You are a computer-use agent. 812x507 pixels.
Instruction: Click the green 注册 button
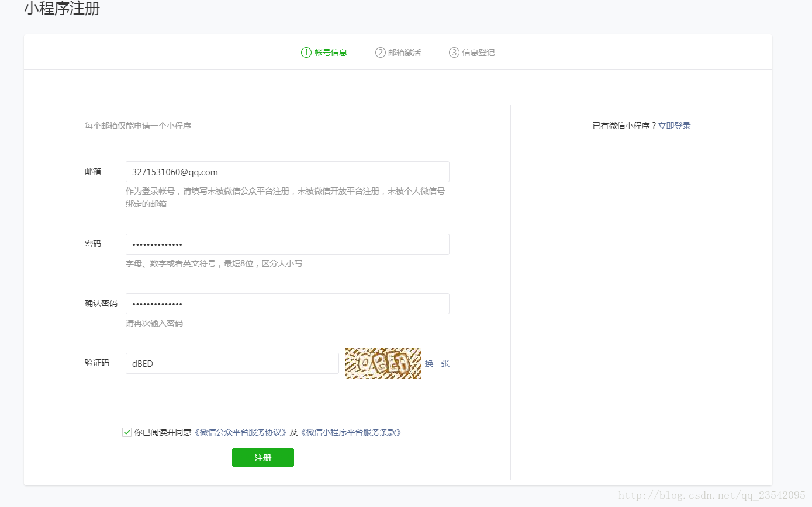click(x=263, y=457)
